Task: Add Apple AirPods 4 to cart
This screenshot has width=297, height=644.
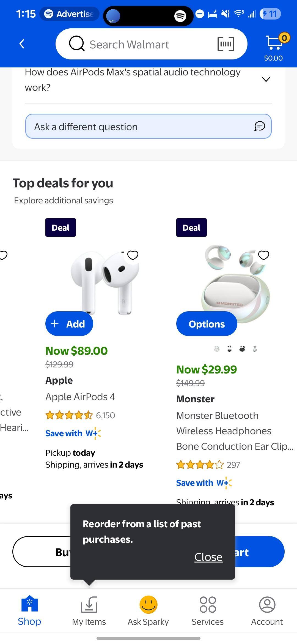Action: click(69, 324)
